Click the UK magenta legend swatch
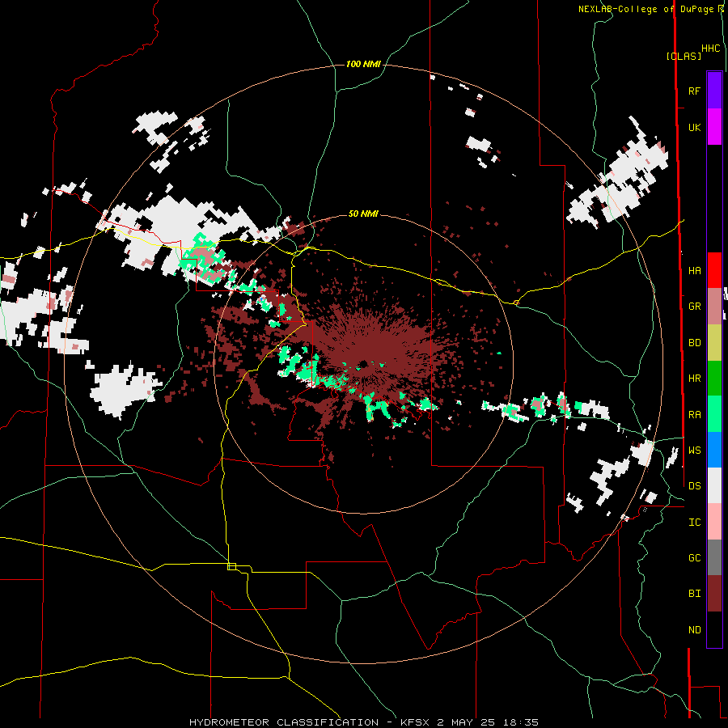The width and height of the screenshot is (728, 728). click(x=714, y=127)
